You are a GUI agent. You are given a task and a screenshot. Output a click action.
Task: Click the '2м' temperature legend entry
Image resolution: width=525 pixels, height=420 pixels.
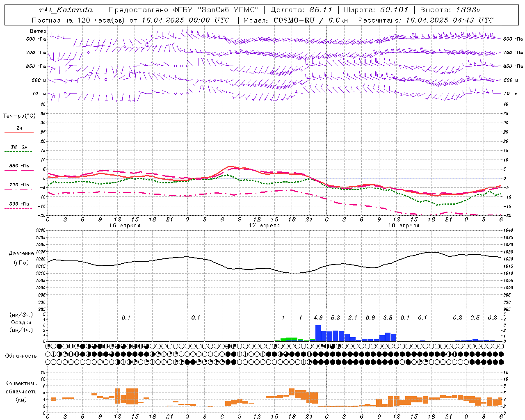pos(19,128)
